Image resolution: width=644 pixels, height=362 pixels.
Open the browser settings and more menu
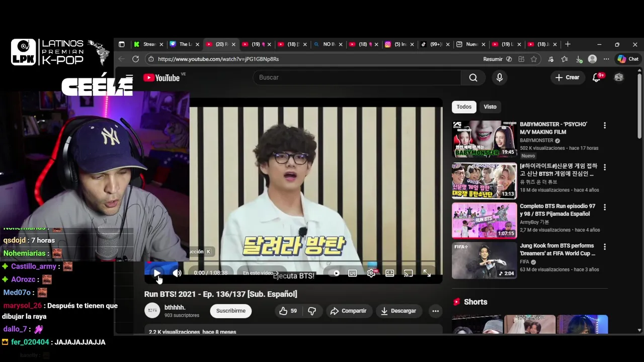tap(606, 59)
